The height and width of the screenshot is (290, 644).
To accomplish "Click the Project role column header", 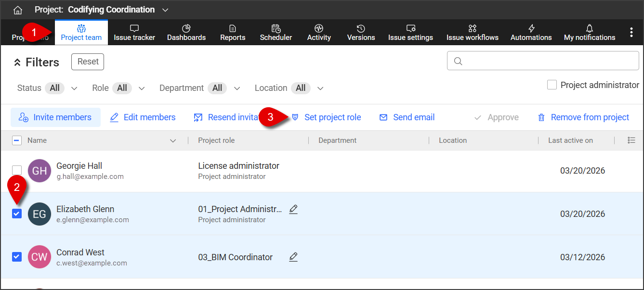I will point(216,140).
